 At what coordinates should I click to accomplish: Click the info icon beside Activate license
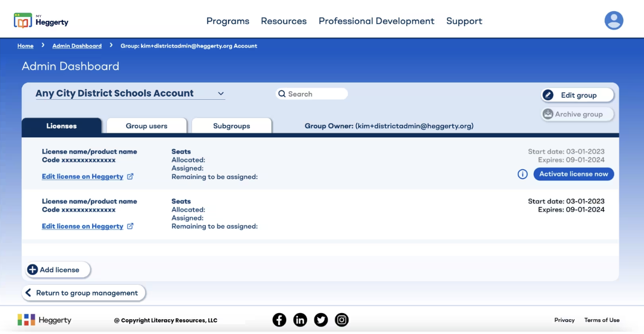point(523,174)
